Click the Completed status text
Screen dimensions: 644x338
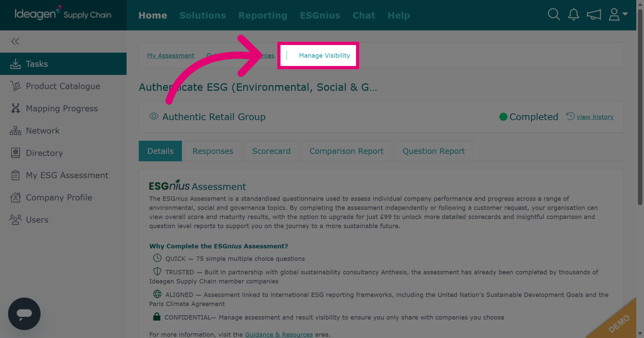pyautogui.click(x=534, y=117)
